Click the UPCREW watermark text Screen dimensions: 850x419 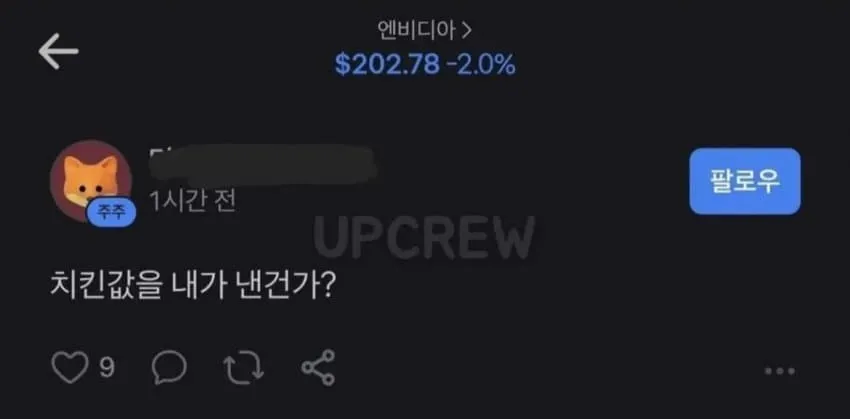[x=424, y=237]
